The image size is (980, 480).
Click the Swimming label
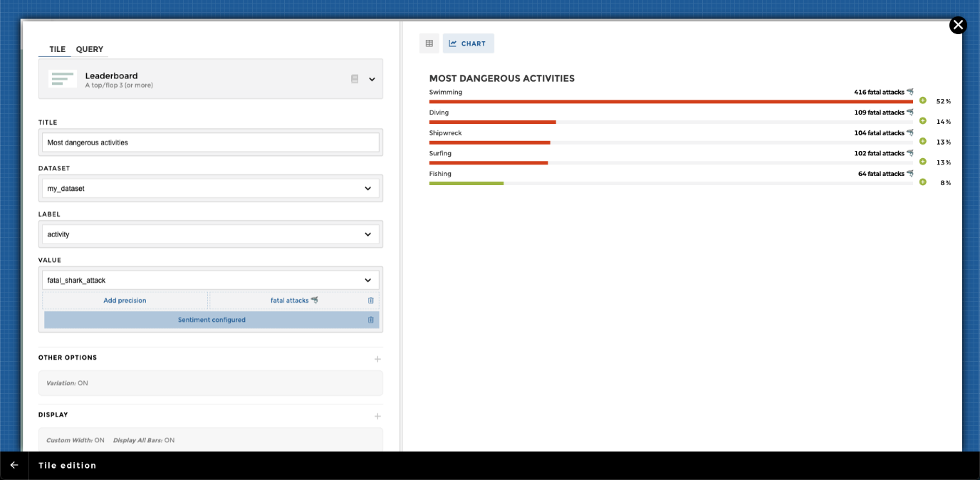point(446,92)
